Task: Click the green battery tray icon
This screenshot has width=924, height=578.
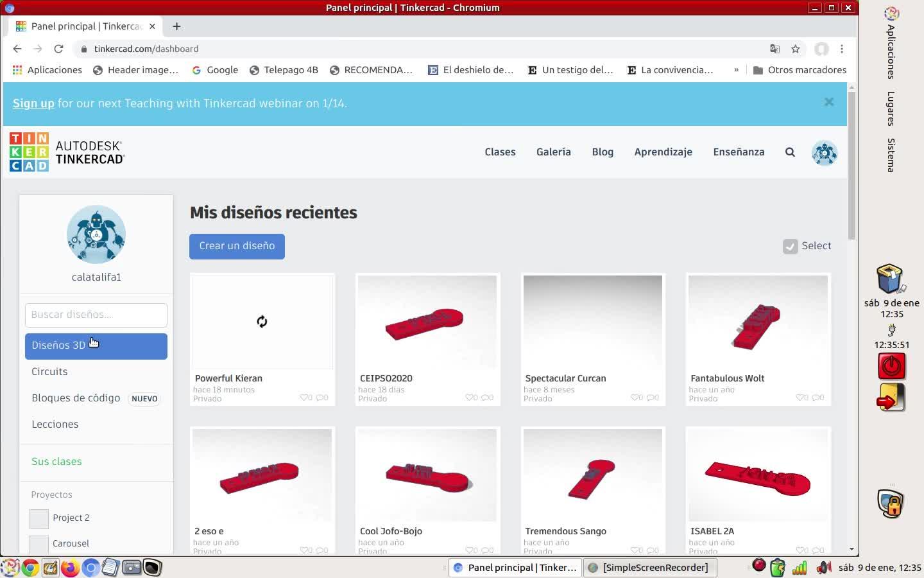Action: coord(778,568)
